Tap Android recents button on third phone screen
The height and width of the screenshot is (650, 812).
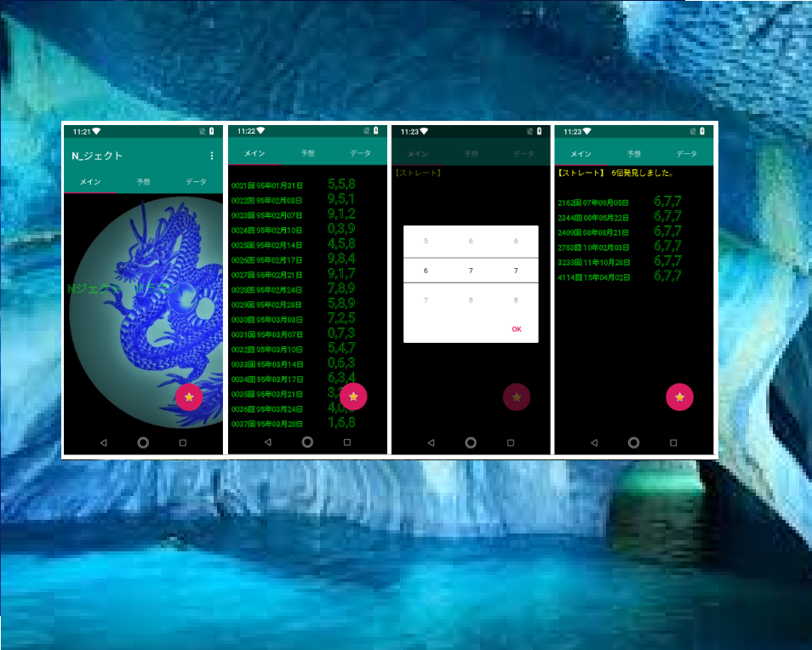click(511, 442)
